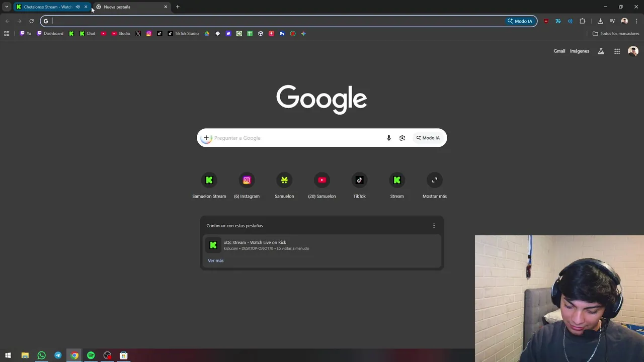The height and width of the screenshot is (362, 644).
Task: Open Google account avatar on page
Action: (633, 51)
